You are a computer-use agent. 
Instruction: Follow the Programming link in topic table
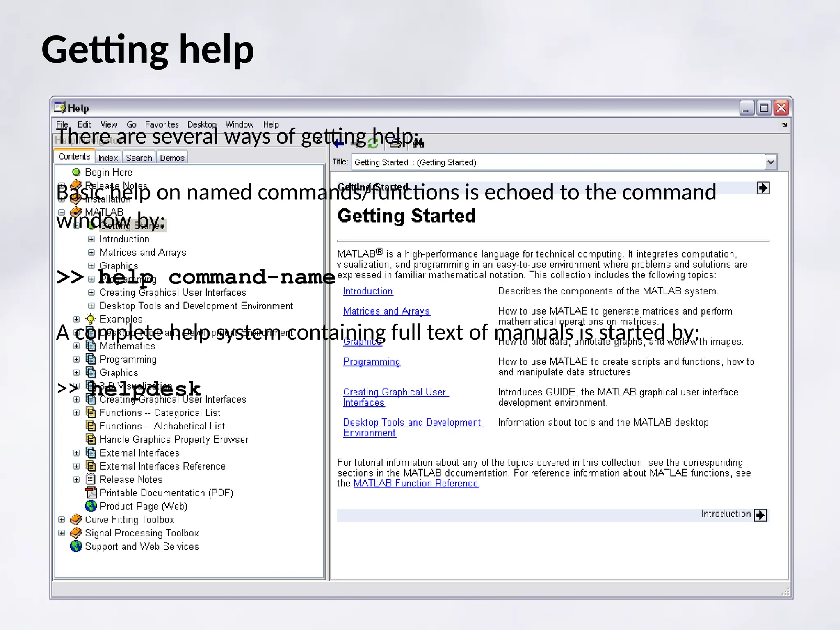pyautogui.click(x=372, y=362)
